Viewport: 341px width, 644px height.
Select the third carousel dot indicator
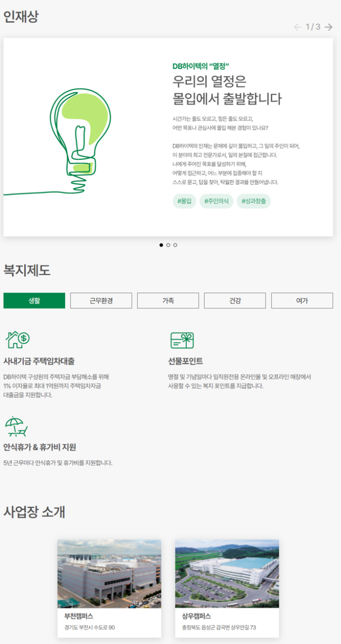pyautogui.click(x=175, y=245)
